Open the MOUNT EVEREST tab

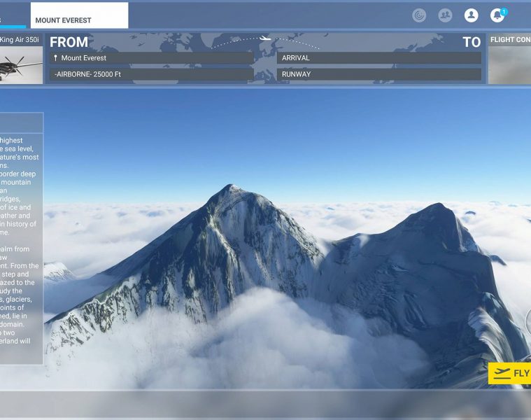(79, 15)
